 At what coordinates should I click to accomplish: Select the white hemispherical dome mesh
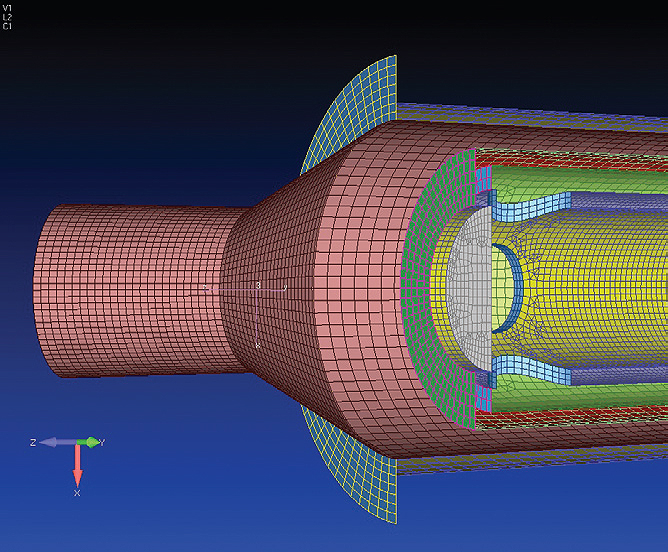point(470,290)
